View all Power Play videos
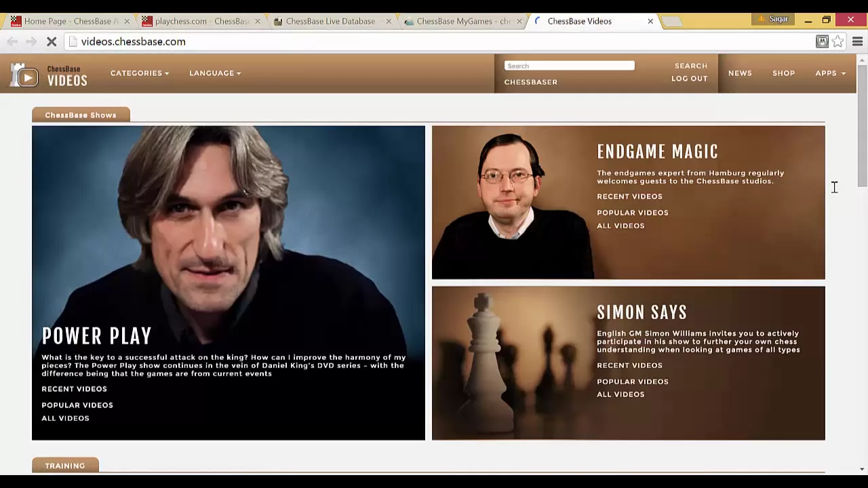The image size is (868, 488). click(65, 418)
